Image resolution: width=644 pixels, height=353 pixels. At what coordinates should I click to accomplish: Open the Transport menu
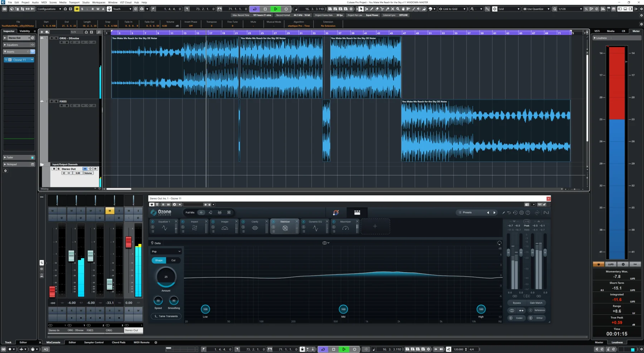click(x=74, y=2)
